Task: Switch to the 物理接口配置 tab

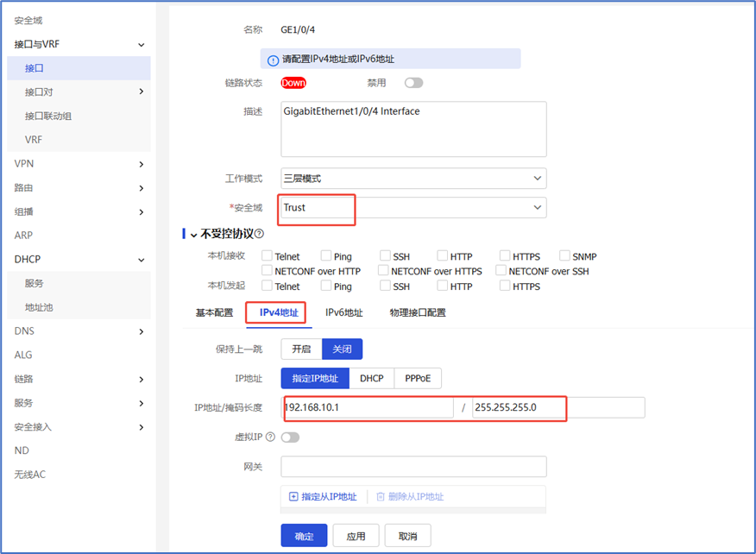Action: tap(418, 312)
